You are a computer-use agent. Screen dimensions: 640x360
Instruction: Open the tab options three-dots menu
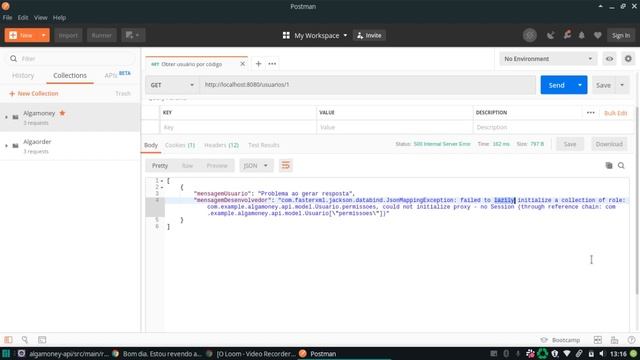tap(272, 64)
